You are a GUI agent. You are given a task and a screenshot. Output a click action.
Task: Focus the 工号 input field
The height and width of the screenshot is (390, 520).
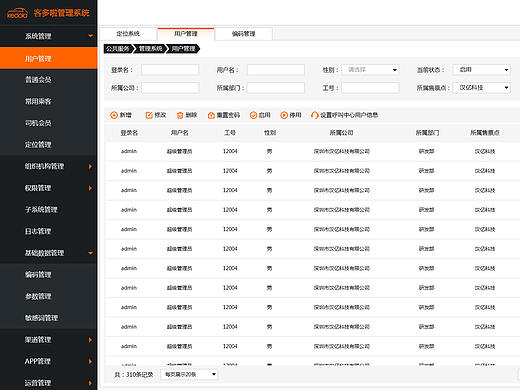click(x=370, y=88)
